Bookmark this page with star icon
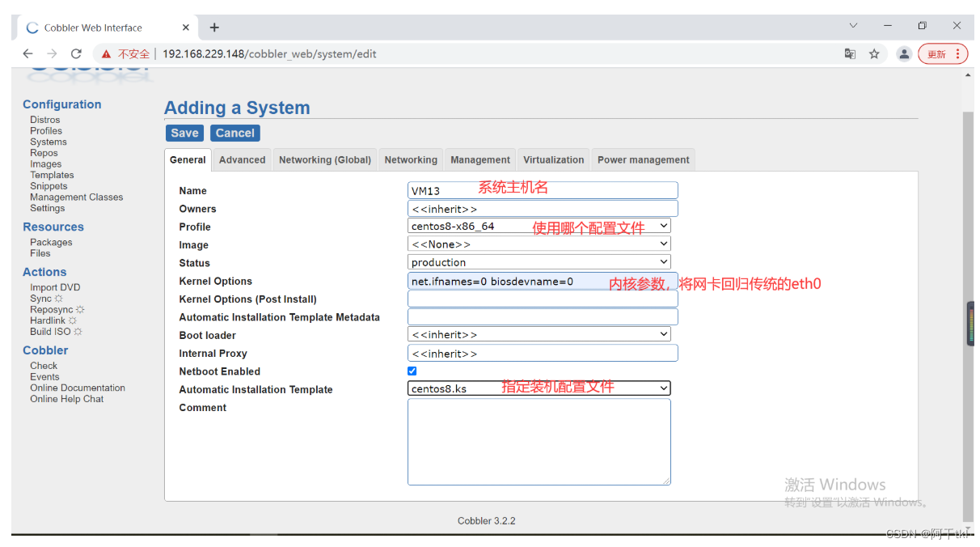The height and width of the screenshot is (547, 980). pyautogui.click(x=874, y=54)
